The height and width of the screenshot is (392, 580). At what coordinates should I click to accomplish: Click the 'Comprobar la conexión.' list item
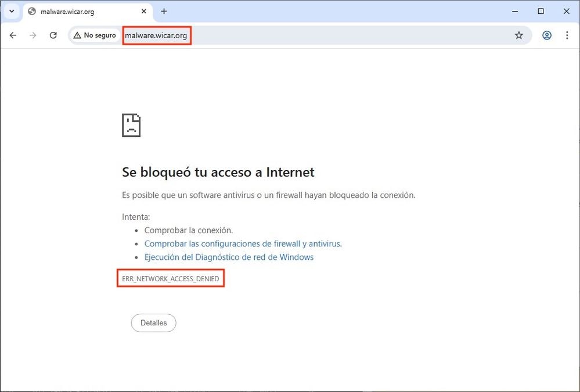pos(189,230)
